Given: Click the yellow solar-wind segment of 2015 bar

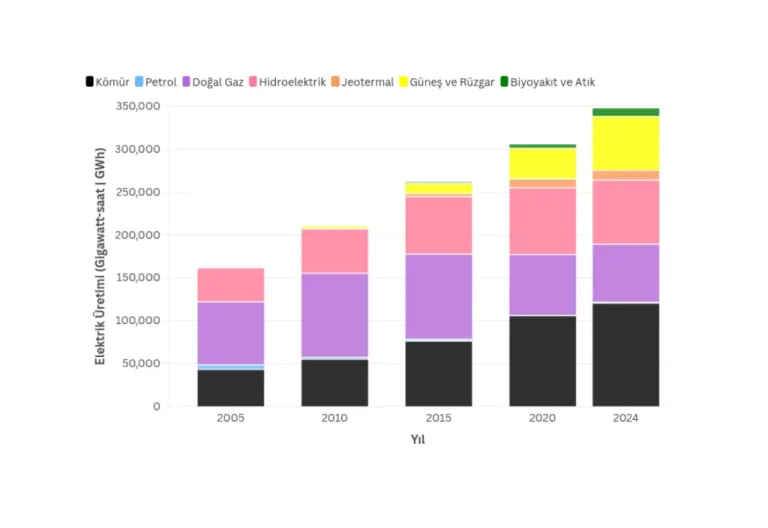Looking at the screenshot, I should point(438,189).
